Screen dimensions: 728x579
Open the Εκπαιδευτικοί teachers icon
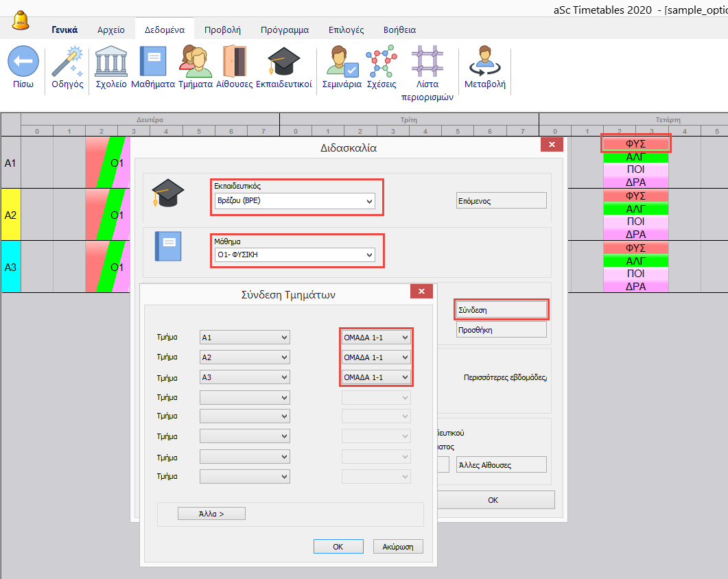(x=283, y=62)
